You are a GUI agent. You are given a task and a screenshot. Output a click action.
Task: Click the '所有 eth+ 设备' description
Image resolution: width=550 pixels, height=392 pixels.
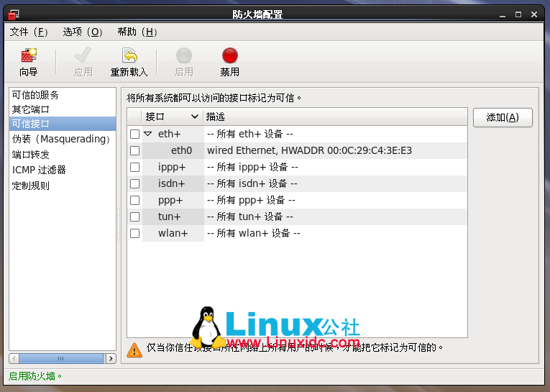[x=250, y=134]
